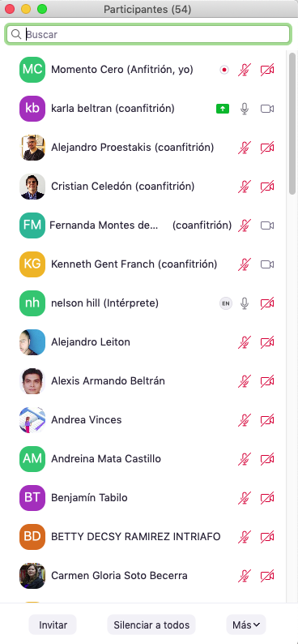Click the EN interpreter badge for nelson hill
The width and height of the screenshot is (298, 644).
pyautogui.click(x=225, y=303)
